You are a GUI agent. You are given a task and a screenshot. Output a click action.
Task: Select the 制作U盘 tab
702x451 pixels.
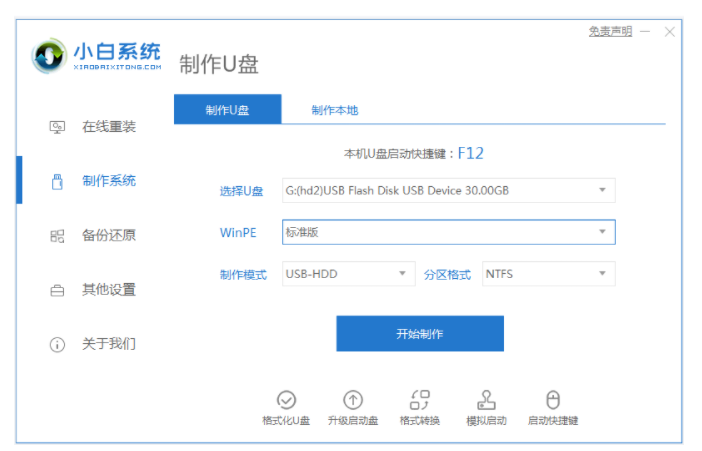(227, 109)
